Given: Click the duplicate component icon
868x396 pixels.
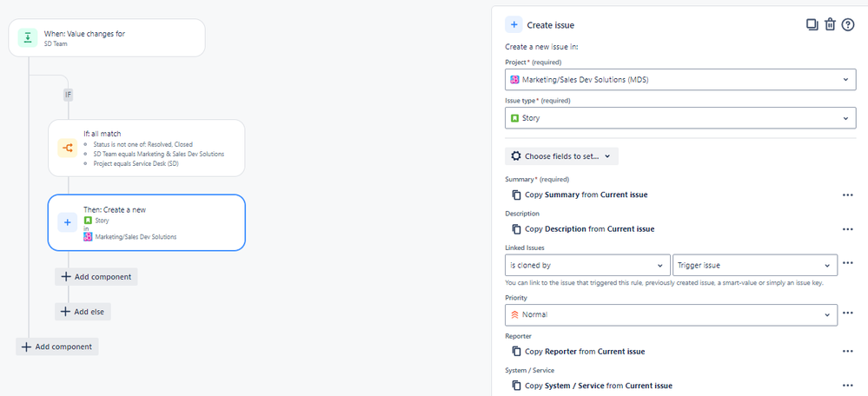Looking at the screenshot, I should coord(812,25).
